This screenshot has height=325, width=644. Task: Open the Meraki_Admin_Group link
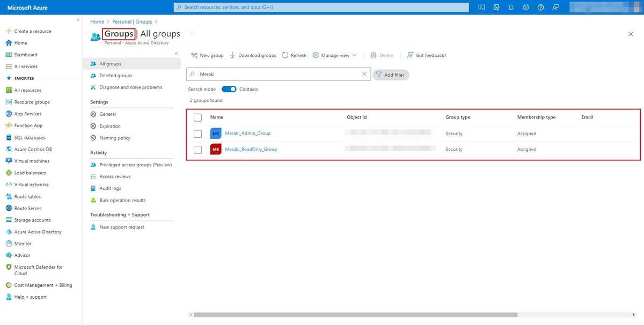[x=247, y=133]
